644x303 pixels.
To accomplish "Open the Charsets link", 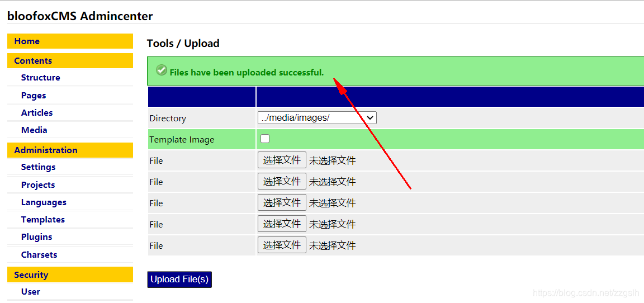I will tap(39, 254).
